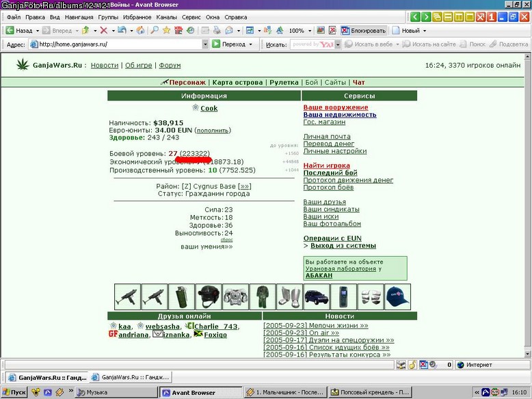The image size is (532, 399).
Task: Click the Print toolbar icon
Action: tap(217, 31)
